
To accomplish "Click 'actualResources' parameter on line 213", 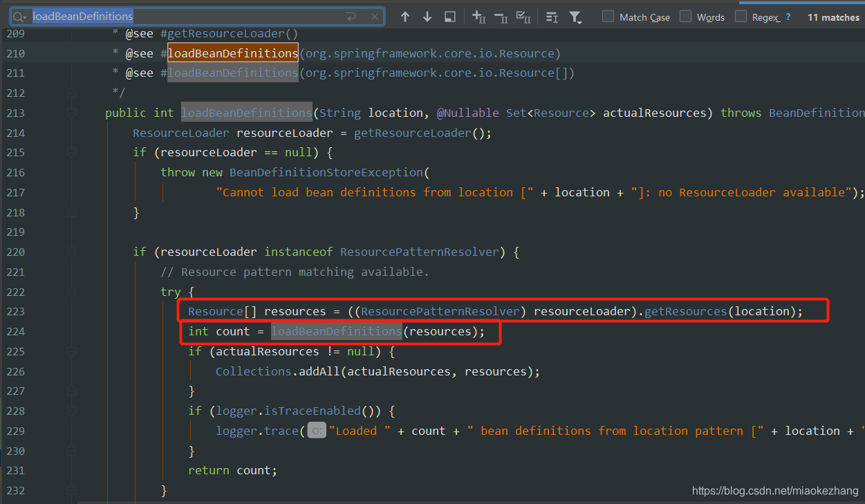I will pyautogui.click(x=655, y=113).
